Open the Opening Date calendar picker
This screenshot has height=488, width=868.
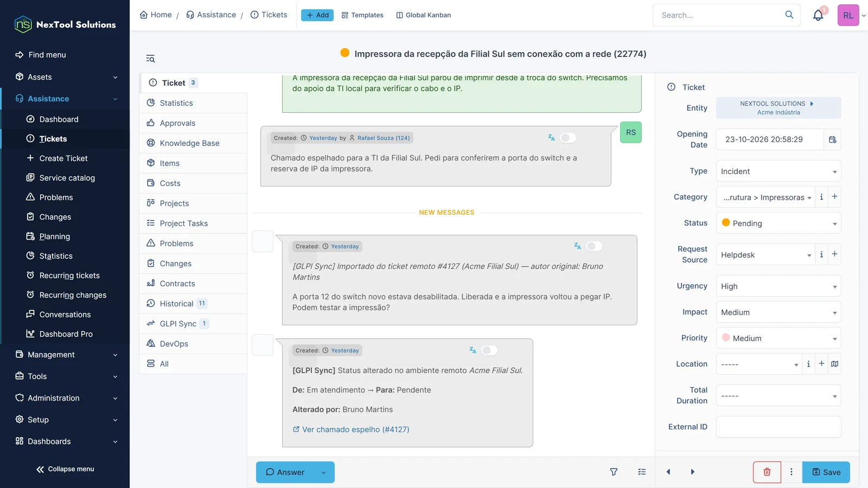tap(833, 139)
